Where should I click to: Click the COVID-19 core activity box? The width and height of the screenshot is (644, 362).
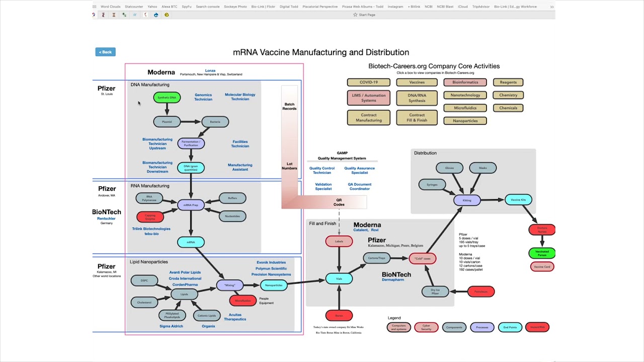[368, 82]
